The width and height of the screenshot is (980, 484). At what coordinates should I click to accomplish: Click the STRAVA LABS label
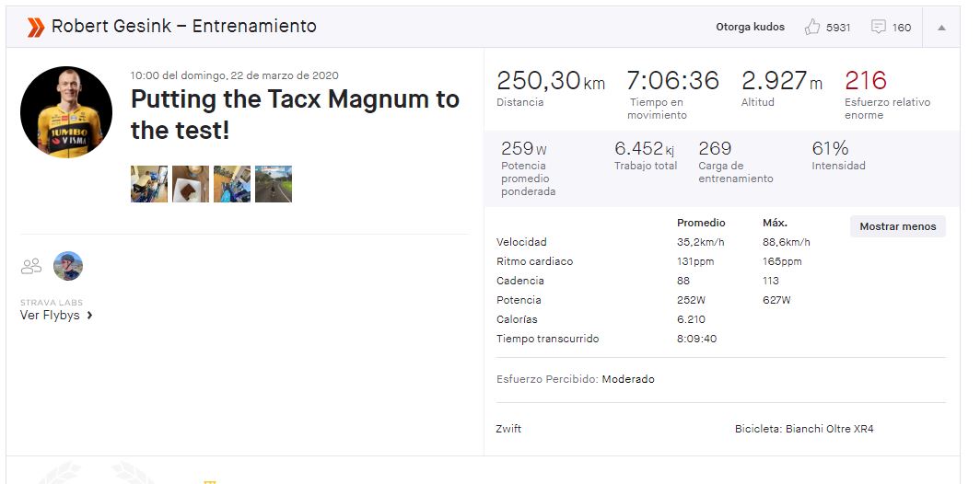tap(52, 302)
